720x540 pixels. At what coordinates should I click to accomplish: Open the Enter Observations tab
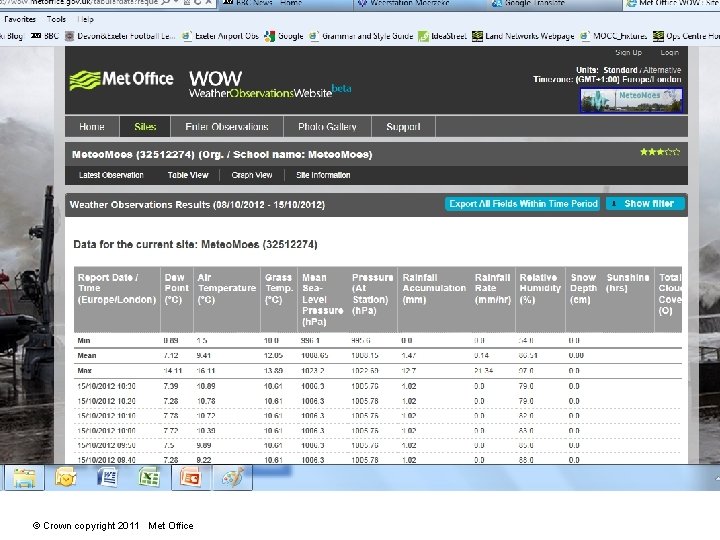click(x=227, y=127)
